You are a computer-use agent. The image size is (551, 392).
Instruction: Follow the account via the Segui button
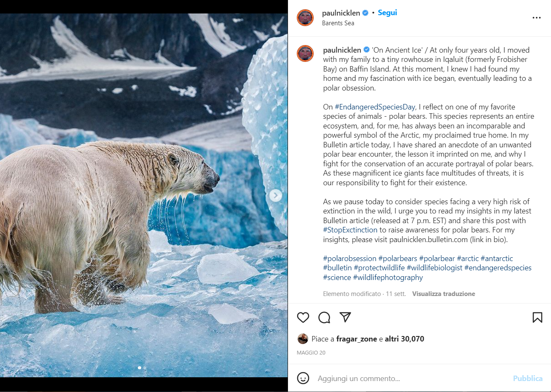(x=387, y=13)
